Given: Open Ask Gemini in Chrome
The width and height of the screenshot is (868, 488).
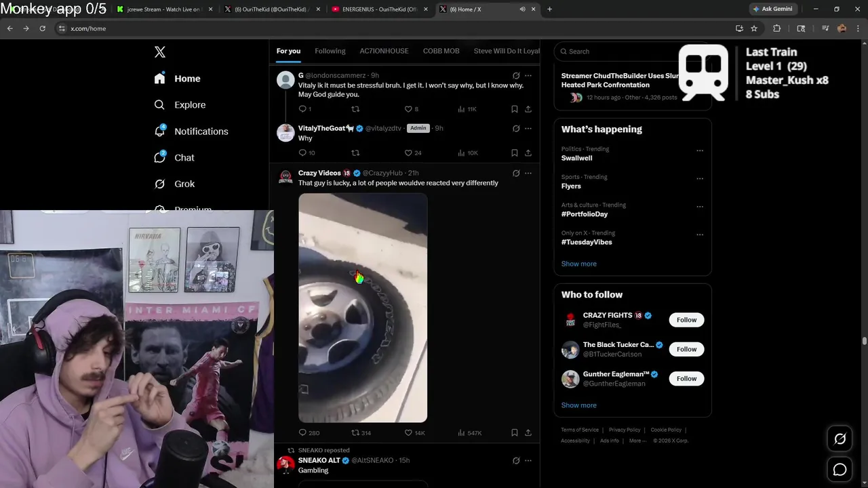Looking at the screenshot, I should point(772,9).
